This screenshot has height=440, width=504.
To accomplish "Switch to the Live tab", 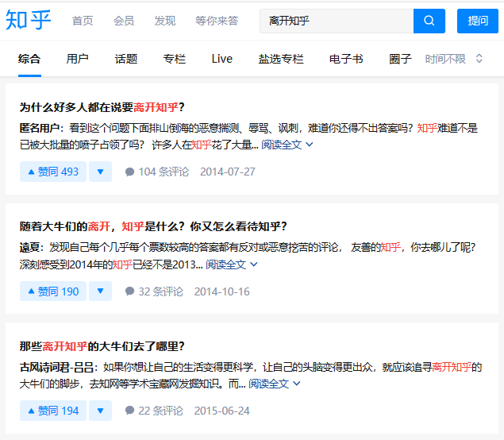I will [222, 59].
